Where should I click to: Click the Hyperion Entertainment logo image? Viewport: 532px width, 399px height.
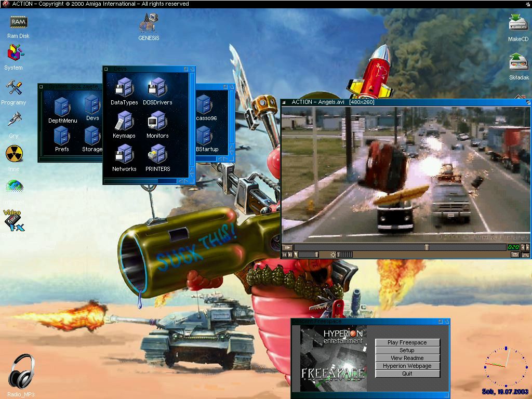tap(343, 336)
